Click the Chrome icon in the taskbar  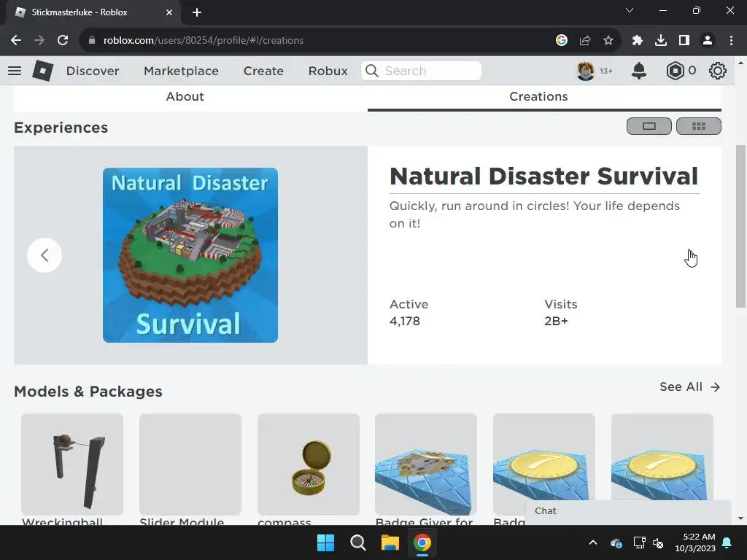(x=422, y=542)
